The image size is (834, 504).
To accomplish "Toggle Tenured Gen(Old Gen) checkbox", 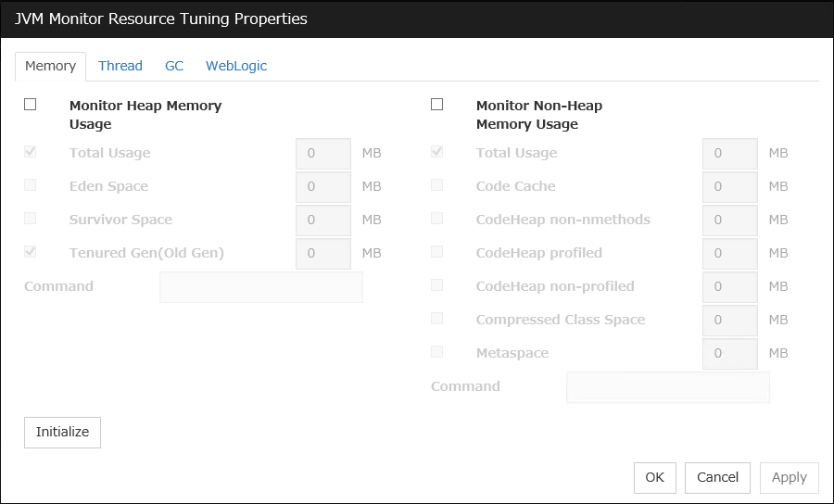I will pyautogui.click(x=31, y=252).
